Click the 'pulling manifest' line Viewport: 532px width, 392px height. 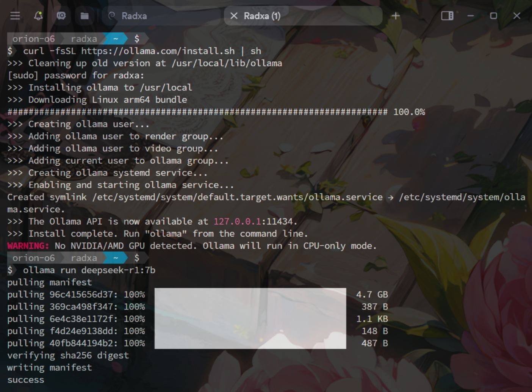(50, 282)
